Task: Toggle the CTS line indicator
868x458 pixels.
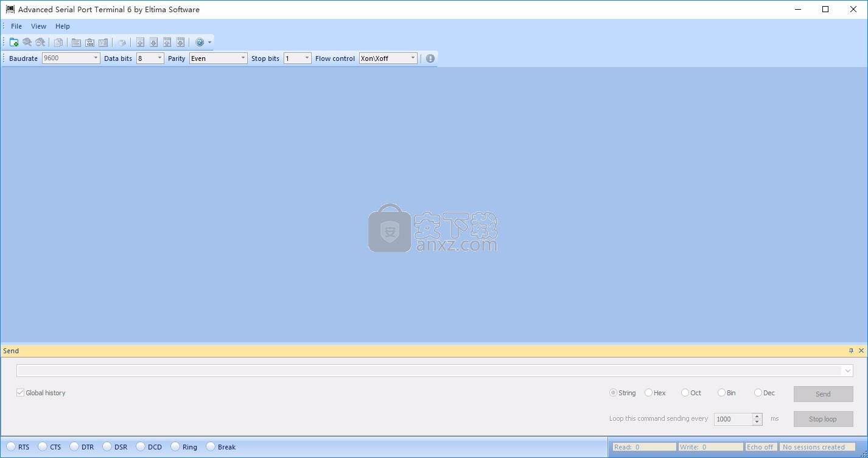Action: (x=43, y=446)
